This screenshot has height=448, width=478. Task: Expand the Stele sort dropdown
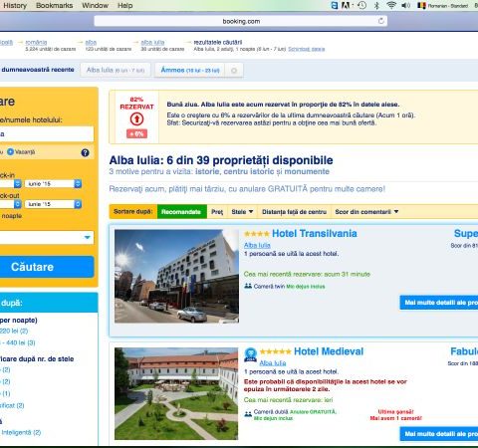pos(242,212)
